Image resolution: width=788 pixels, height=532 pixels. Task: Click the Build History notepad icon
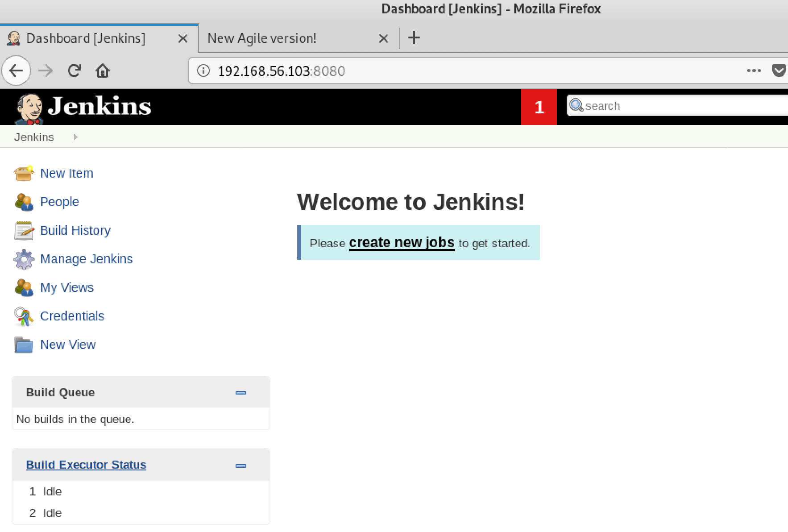point(24,230)
